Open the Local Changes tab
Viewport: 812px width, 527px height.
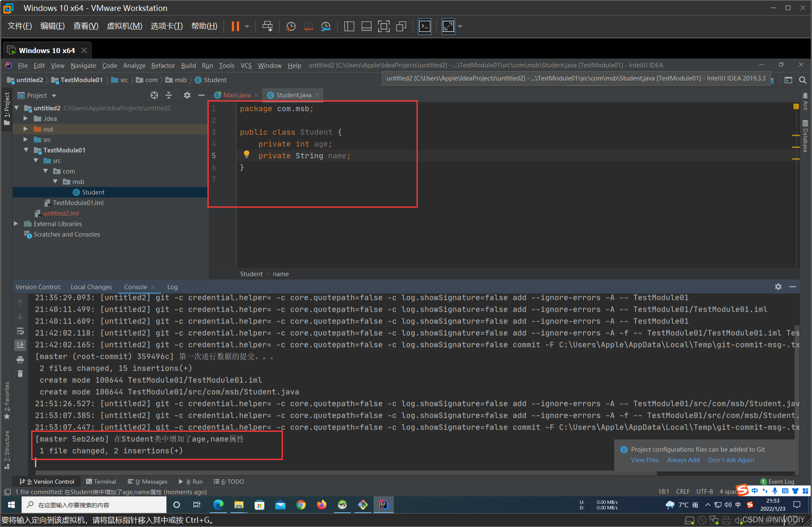[x=91, y=287]
